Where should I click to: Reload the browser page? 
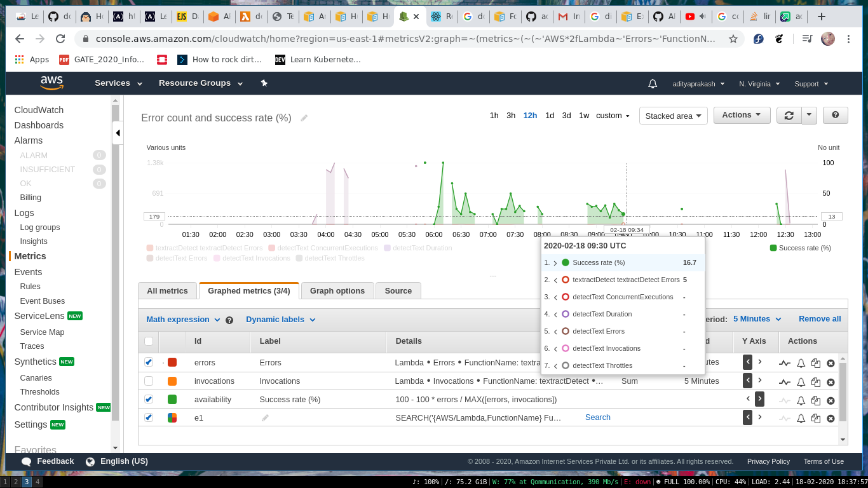tap(61, 39)
